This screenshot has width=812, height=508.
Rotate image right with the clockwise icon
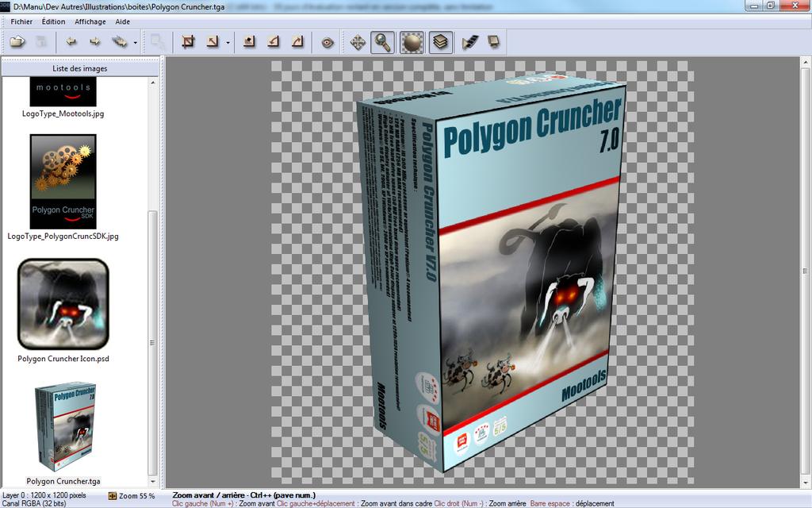pyautogui.click(x=297, y=41)
